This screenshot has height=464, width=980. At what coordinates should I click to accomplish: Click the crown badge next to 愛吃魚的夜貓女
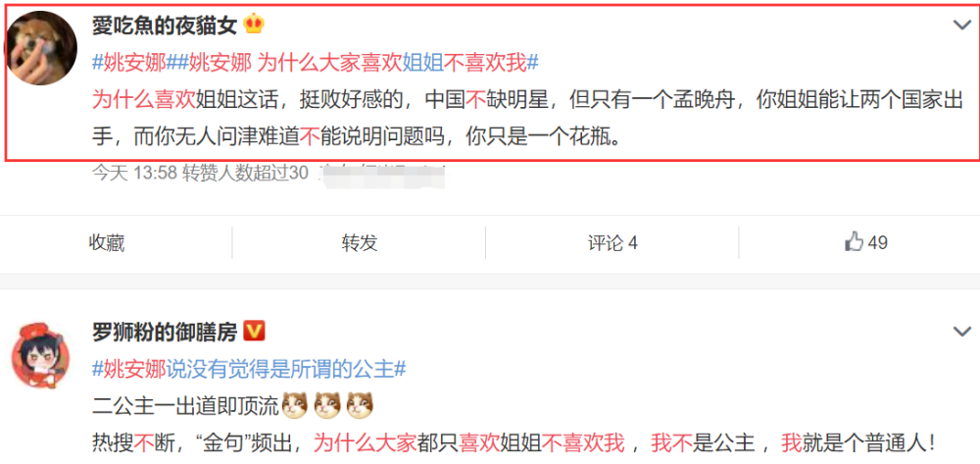tap(255, 25)
